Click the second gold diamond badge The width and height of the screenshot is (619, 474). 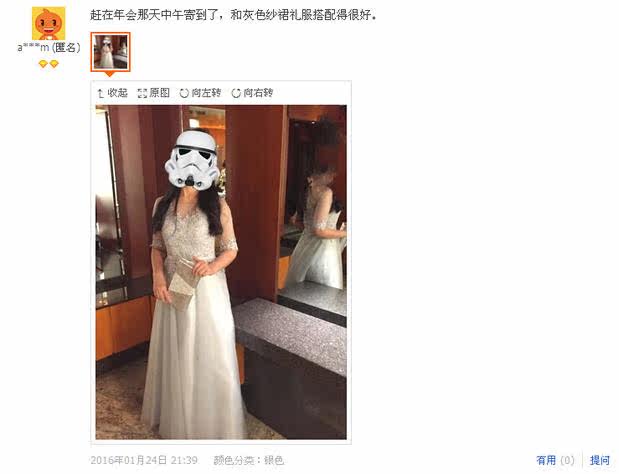[54, 64]
